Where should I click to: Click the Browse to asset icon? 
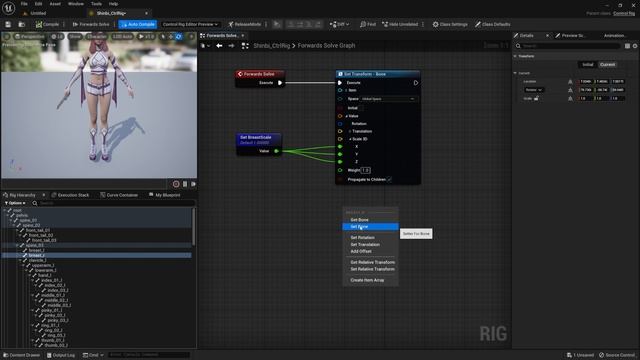(x=22, y=24)
